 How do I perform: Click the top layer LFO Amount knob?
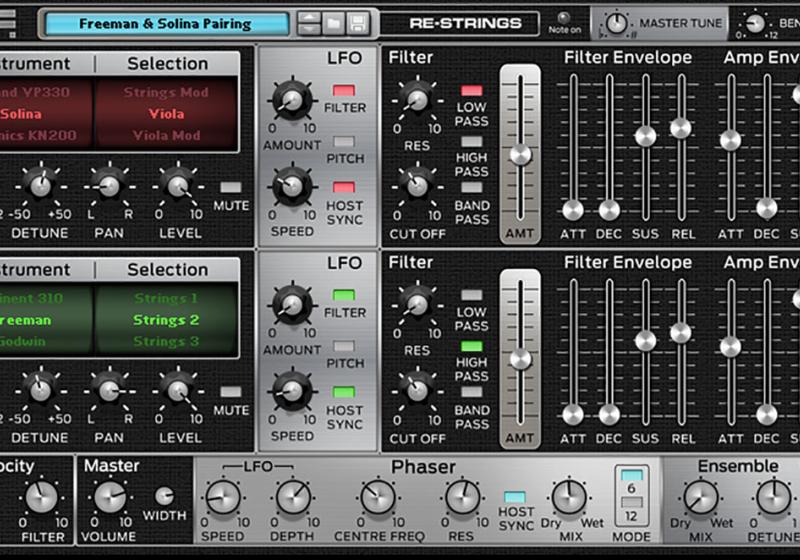[x=291, y=100]
